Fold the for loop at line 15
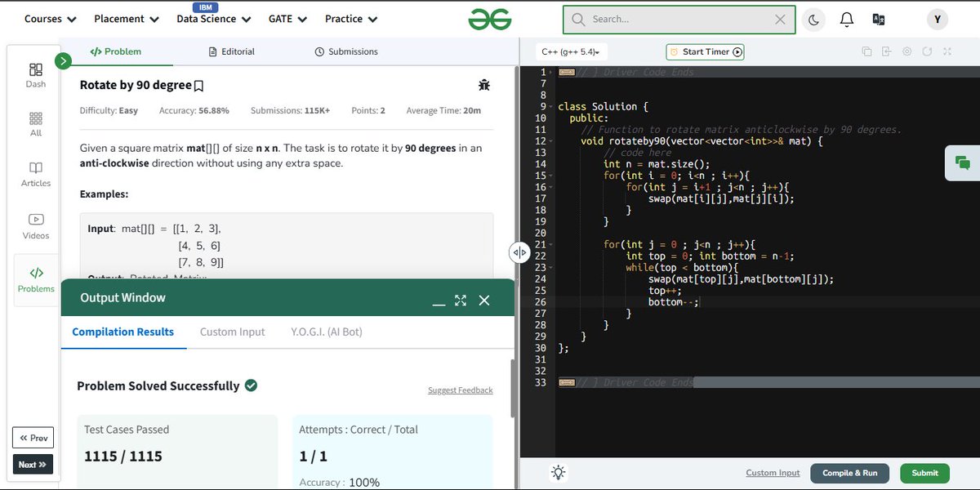This screenshot has width=980, height=490. 552,176
